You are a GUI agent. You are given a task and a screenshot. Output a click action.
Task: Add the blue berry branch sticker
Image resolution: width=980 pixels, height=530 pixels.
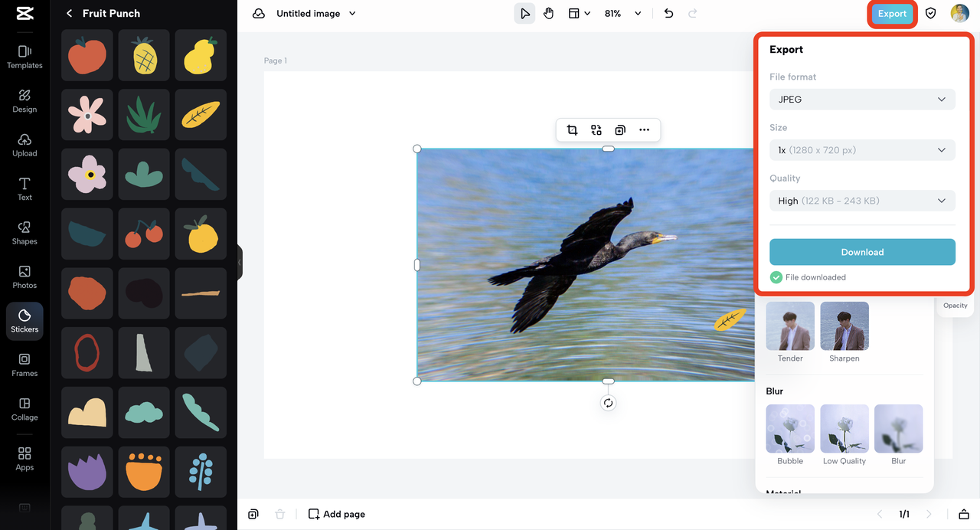pos(201,472)
